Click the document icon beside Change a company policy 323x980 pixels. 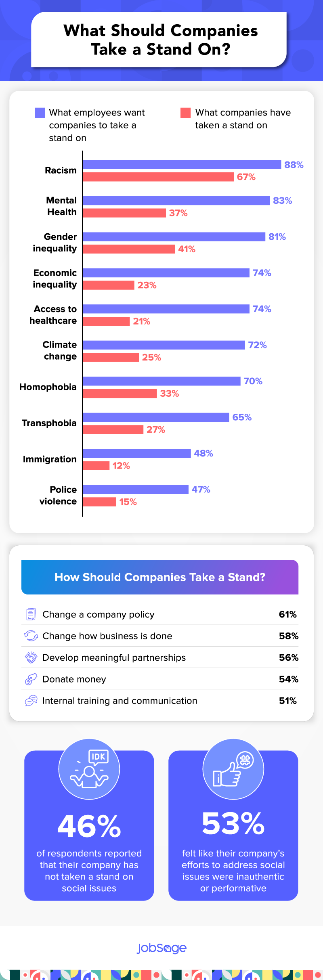pos(31,614)
